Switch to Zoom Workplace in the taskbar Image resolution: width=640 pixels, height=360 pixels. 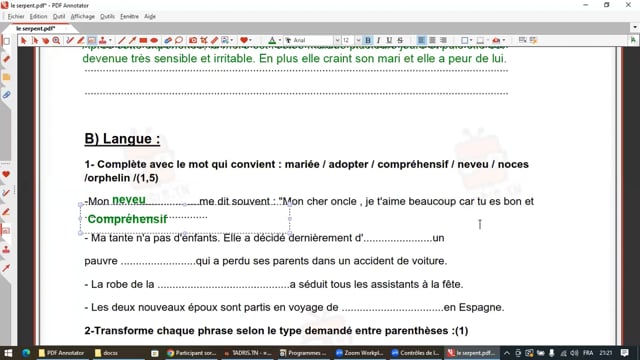tap(360, 353)
